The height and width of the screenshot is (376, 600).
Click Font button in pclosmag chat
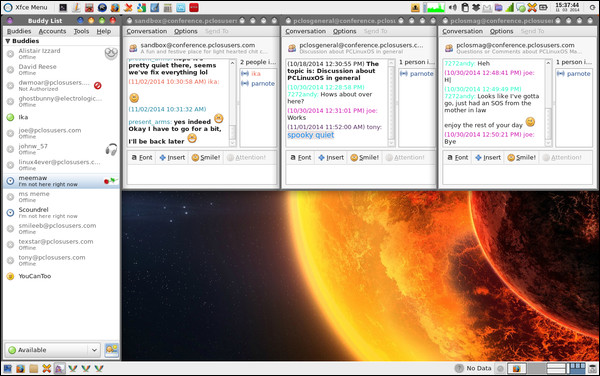point(457,157)
